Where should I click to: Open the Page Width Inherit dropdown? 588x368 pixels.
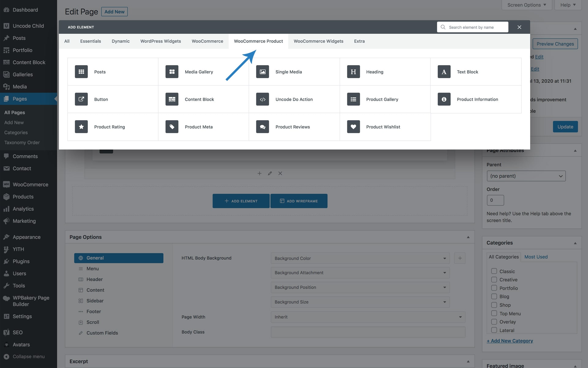pyautogui.click(x=367, y=317)
